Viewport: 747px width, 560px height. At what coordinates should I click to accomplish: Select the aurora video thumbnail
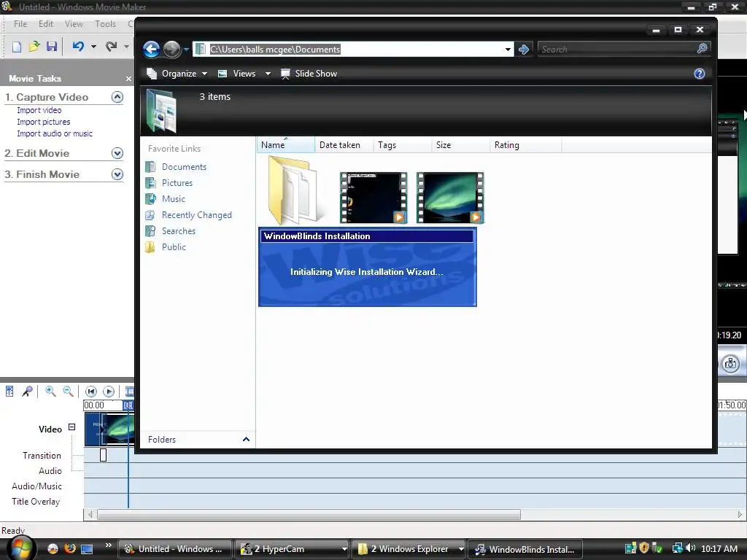pos(450,198)
